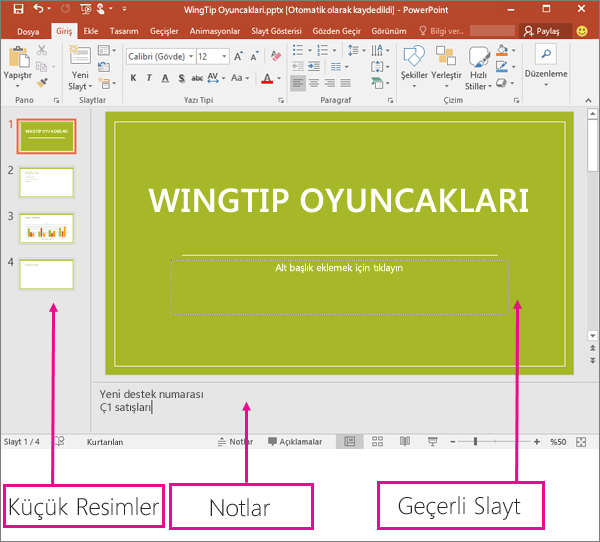Switch to Reading view in status bar

tap(405, 441)
